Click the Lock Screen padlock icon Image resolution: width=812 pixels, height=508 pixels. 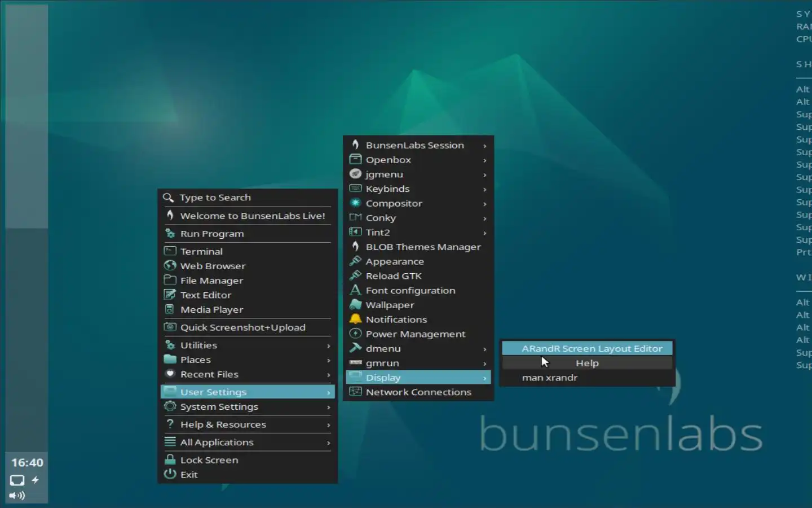click(170, 459)
